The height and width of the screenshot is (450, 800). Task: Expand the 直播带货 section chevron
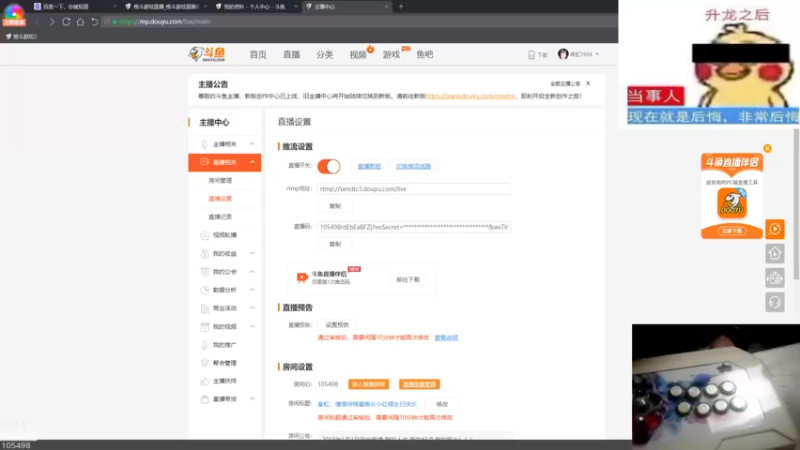[252, 399]
